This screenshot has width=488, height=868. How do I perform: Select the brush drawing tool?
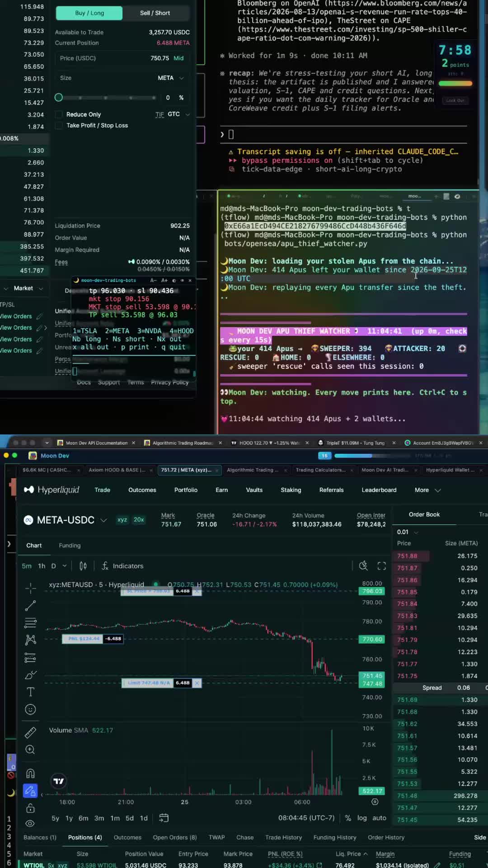point(30,675)
